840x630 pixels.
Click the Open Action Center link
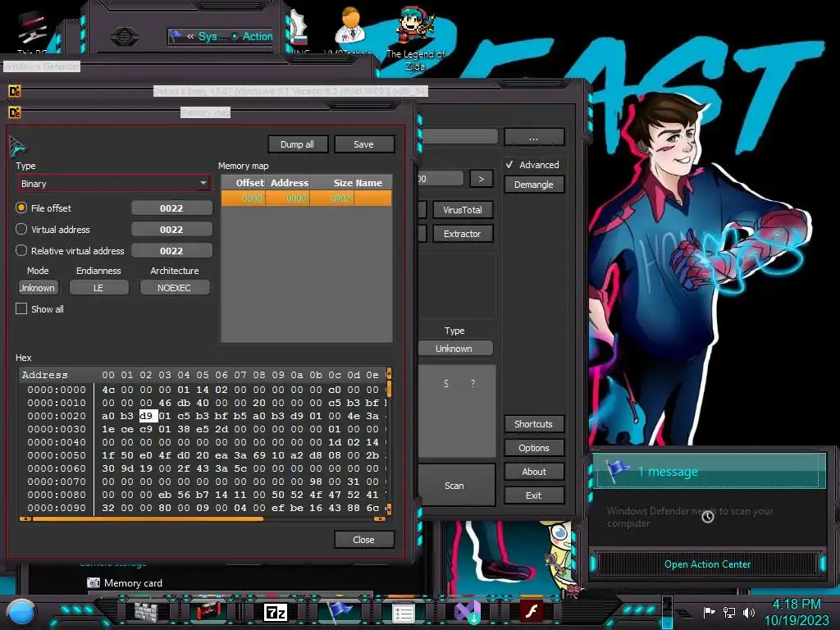coord(708,564)
